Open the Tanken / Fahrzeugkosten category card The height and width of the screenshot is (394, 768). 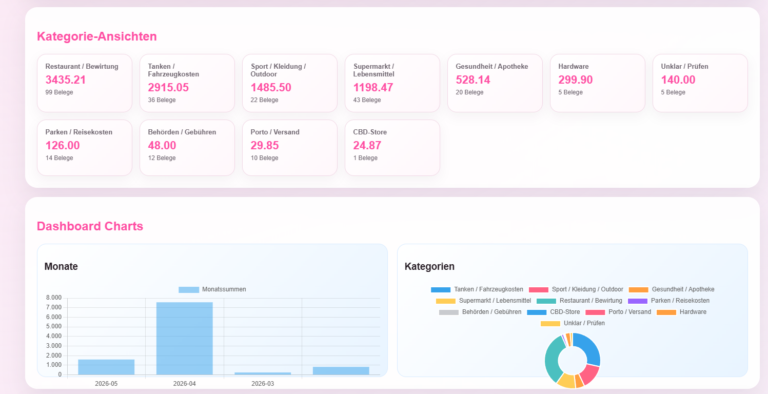187,83
